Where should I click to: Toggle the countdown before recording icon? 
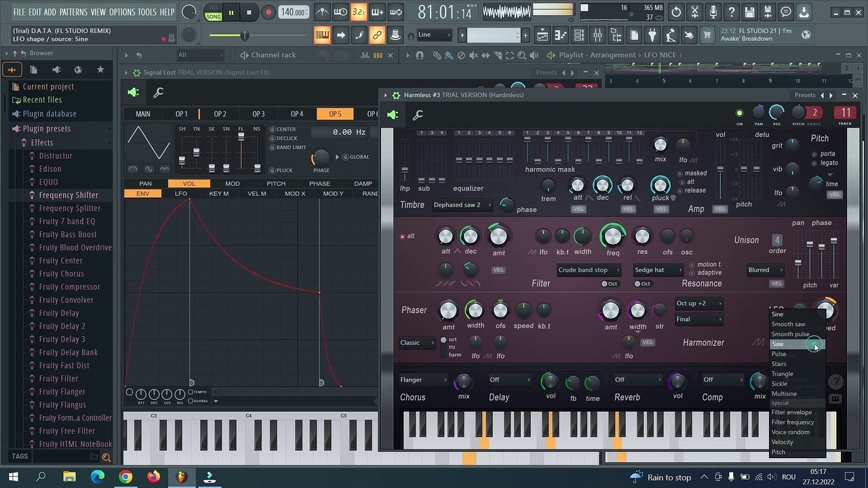[359, 12]
